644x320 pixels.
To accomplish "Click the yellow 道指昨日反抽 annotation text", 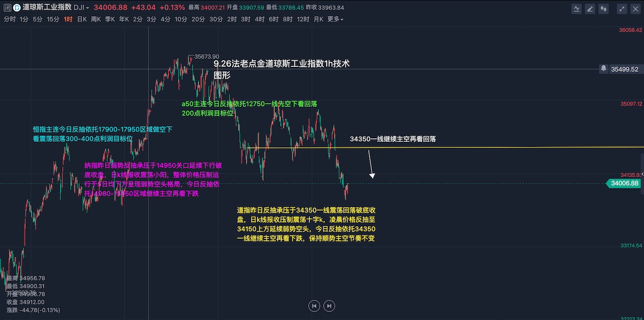I will [x=306, y=224].
